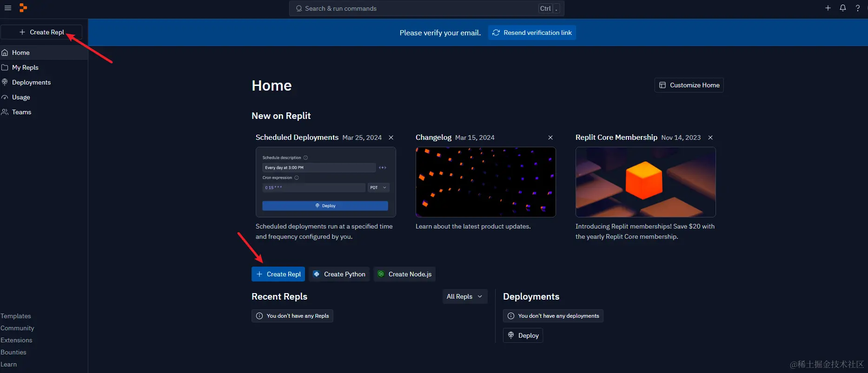Click the Python logo icon
The image size is (868, 373).
point(317,274)
